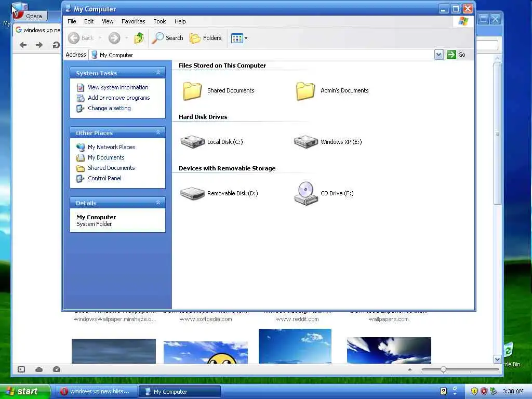The image size is (532, 399).
Task: Click the help question mark tray icon
Action: (x=443, y=392)
